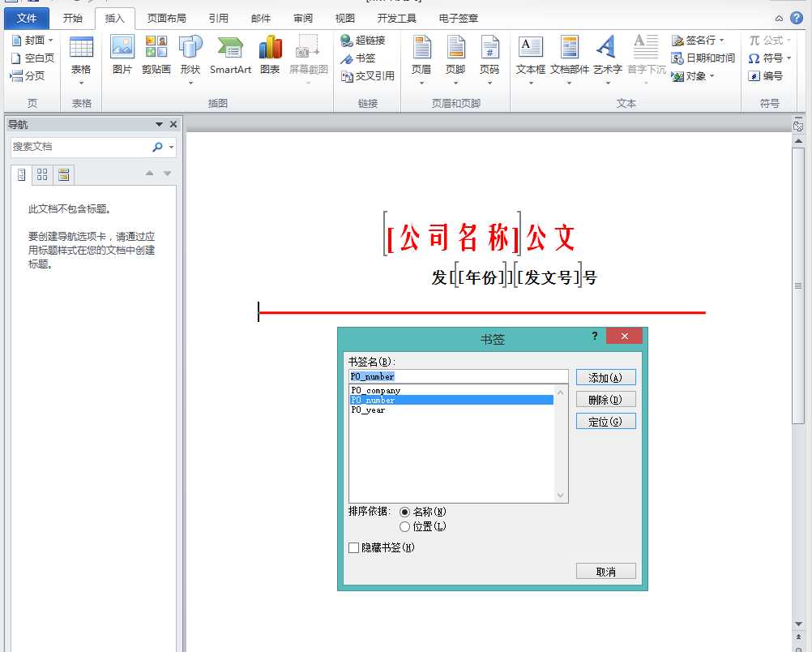This screenshot has width=812, height=652.
Task: Click the screenshot (屏幕截图) tool
Action: [x=309, y=60]
